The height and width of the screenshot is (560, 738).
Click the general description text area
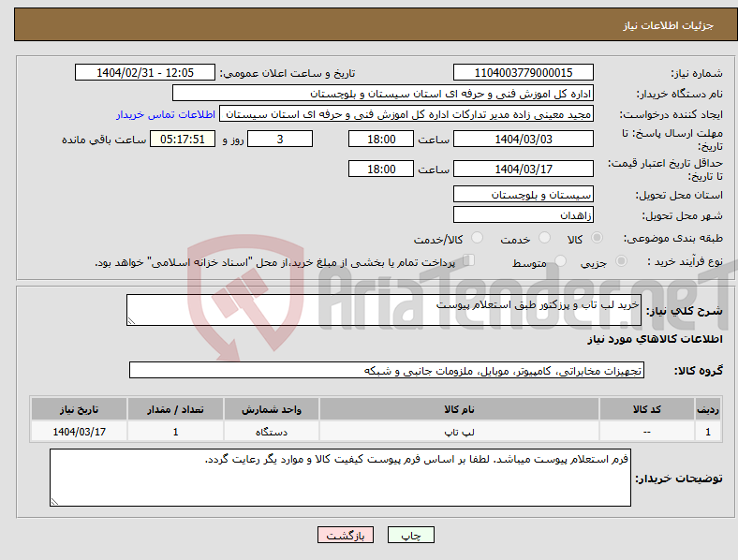point(384,310)
